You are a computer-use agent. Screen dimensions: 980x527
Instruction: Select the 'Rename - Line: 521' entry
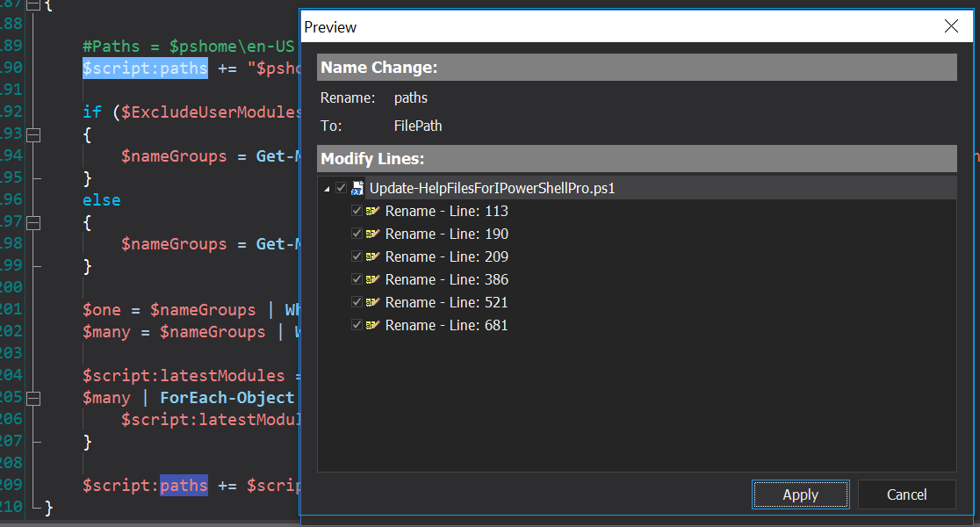coord(446,302)
